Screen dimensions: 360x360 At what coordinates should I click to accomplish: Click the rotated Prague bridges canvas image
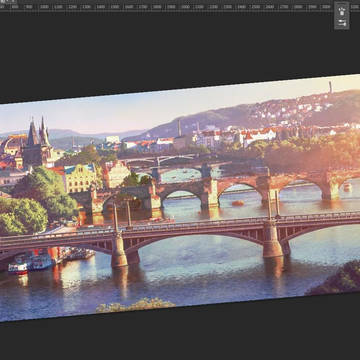pos(180,198)
